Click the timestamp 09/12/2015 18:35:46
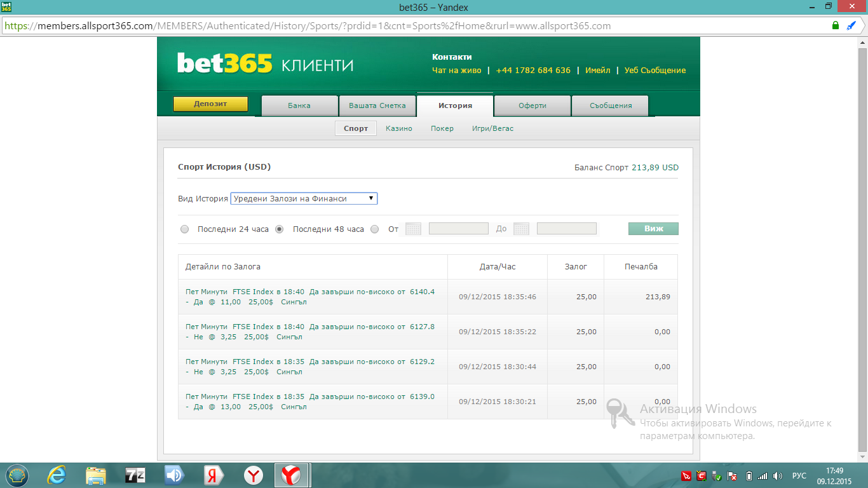 click(x=498, y=297)
